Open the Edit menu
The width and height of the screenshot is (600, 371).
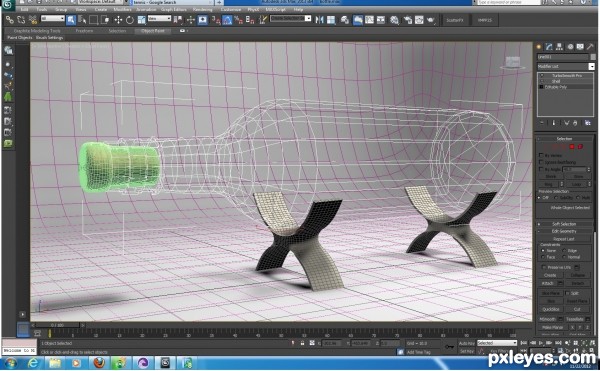[x=24, y=10]
